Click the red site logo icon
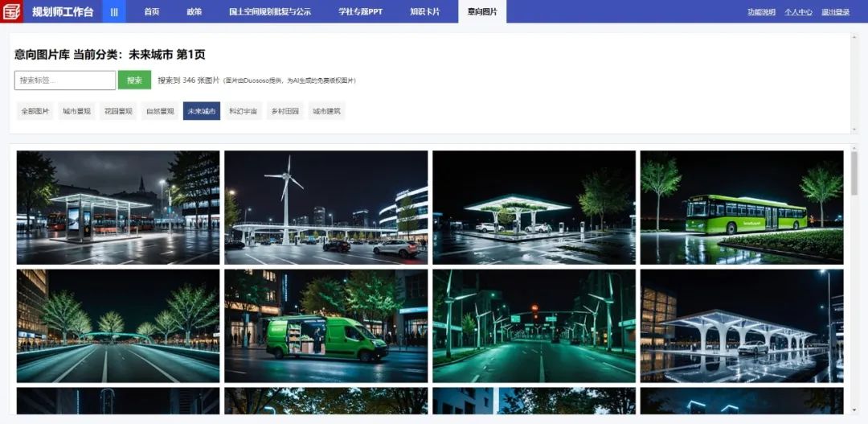The image size is (868, 424). coord(11,11)
